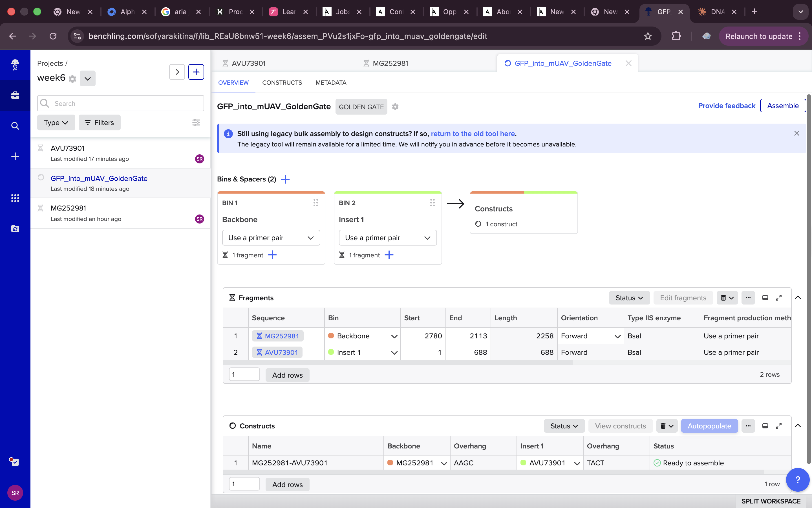Click the Provide feedback link
The width and height of the screenshot is (812, 508).
point(727,106)
